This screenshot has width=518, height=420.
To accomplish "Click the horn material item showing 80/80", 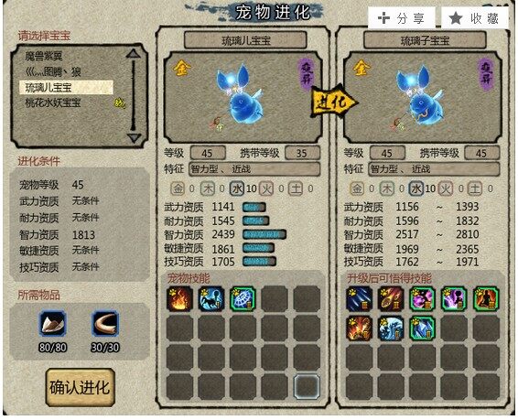I will tap(53, 324).
